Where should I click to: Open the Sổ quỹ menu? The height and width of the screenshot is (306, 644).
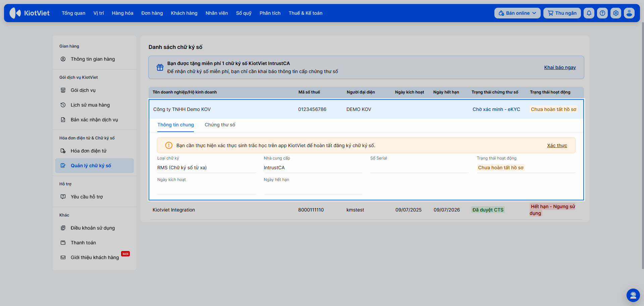pyautogui.click(x=244, y=13)
